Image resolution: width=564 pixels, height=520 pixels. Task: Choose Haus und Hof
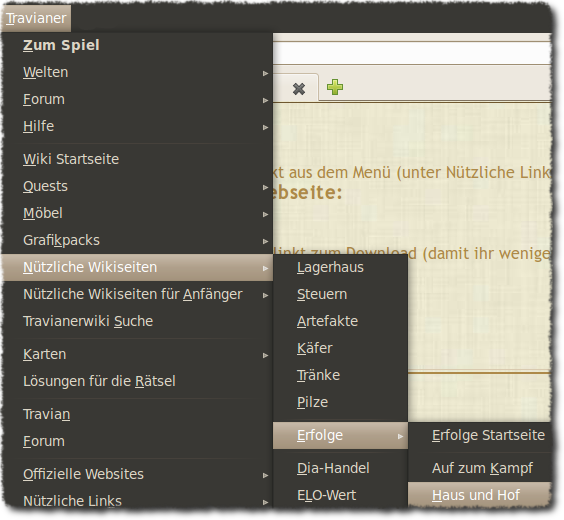click(x=480, y=495)
